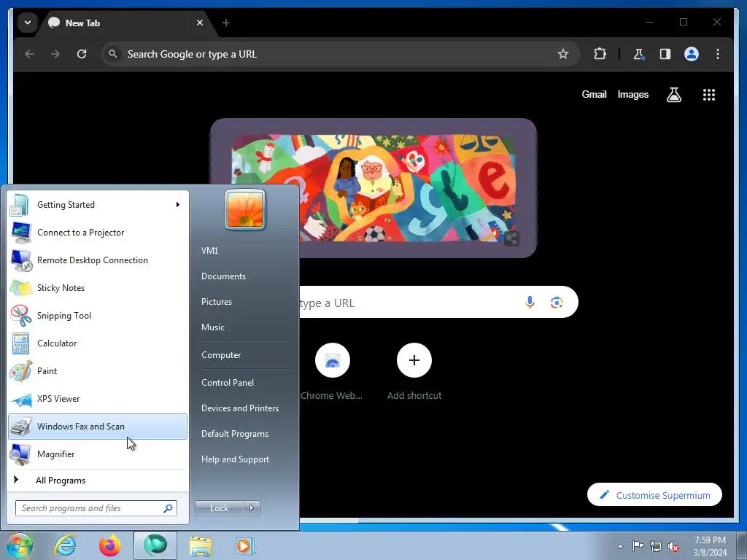This screenshot has height=560, width=747.
Task: Open Calculator from Start menu
Action: pyautogui.click(x=98, y=343)
